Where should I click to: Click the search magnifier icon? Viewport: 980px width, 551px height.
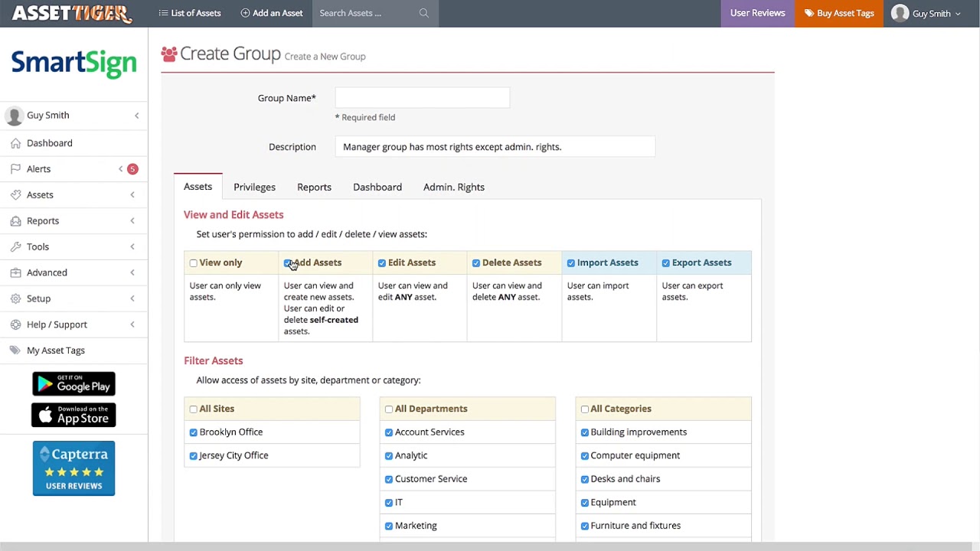[x=423, y=13]
